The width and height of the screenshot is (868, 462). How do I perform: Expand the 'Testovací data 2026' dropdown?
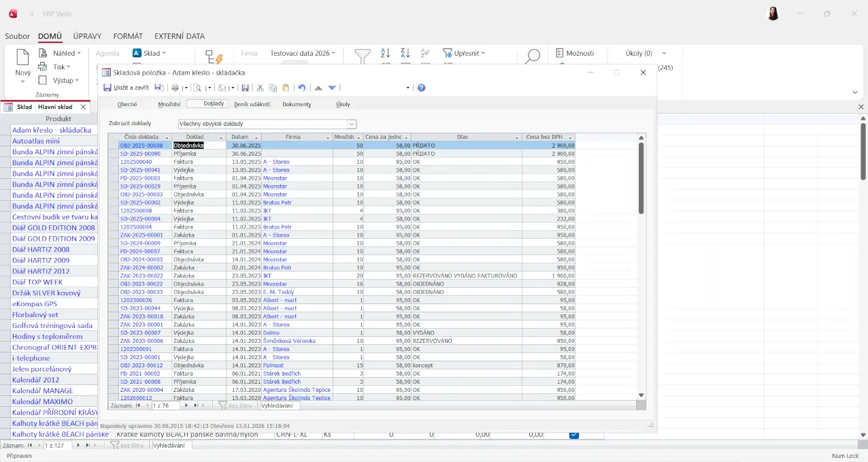click(x=335, y=53)
